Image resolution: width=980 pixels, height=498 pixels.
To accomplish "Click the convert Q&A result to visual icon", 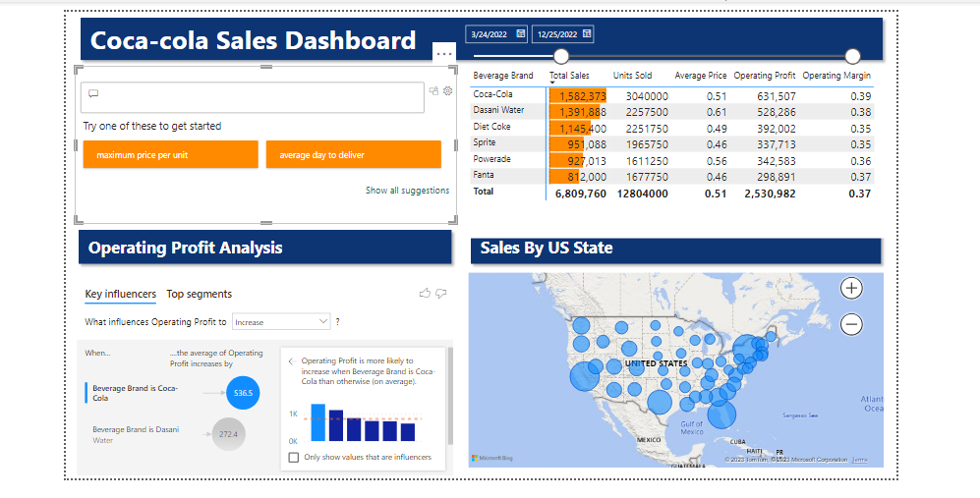I will pos(433,90).
